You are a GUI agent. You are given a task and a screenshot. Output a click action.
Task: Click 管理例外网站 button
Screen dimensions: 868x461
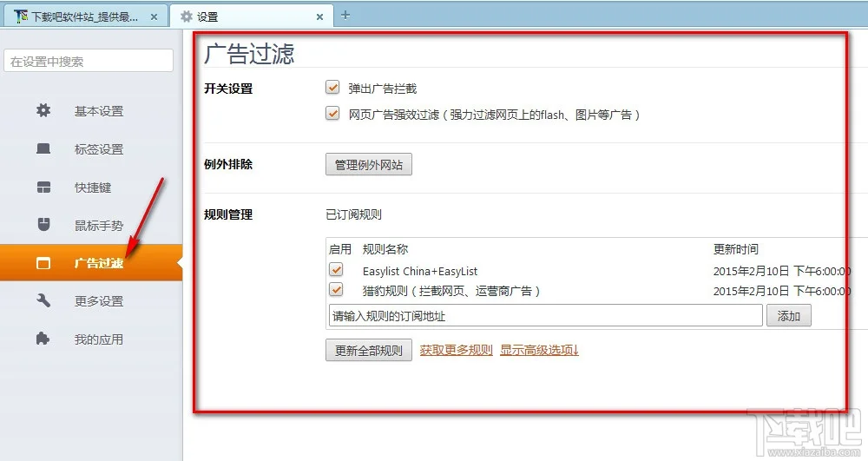[x=368, y=164]
